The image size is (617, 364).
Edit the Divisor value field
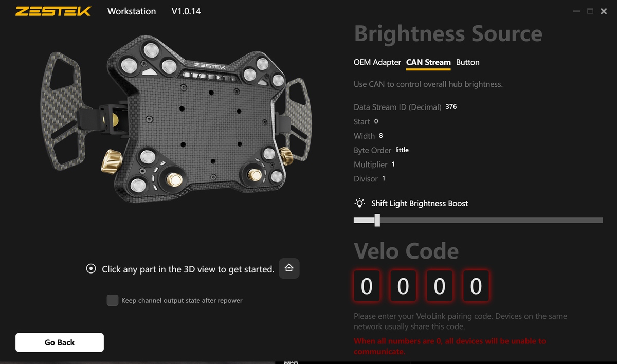click(x=384, y=179)
